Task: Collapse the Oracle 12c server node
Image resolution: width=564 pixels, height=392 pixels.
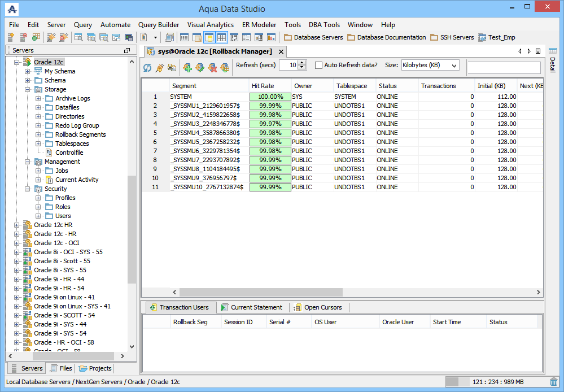Action: (16, 62)
